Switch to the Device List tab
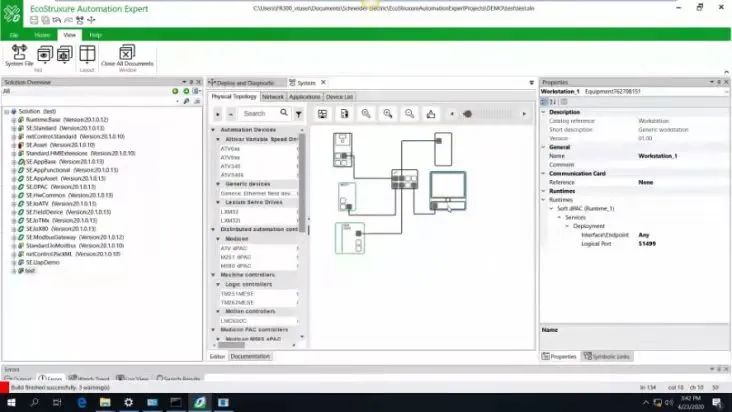 (x=339, y=97)
